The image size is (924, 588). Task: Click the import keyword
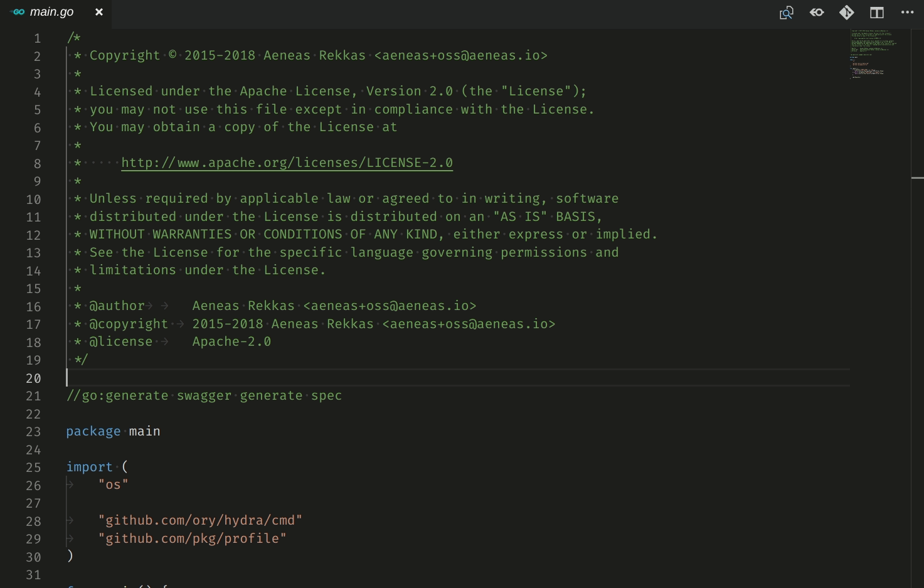89,468
